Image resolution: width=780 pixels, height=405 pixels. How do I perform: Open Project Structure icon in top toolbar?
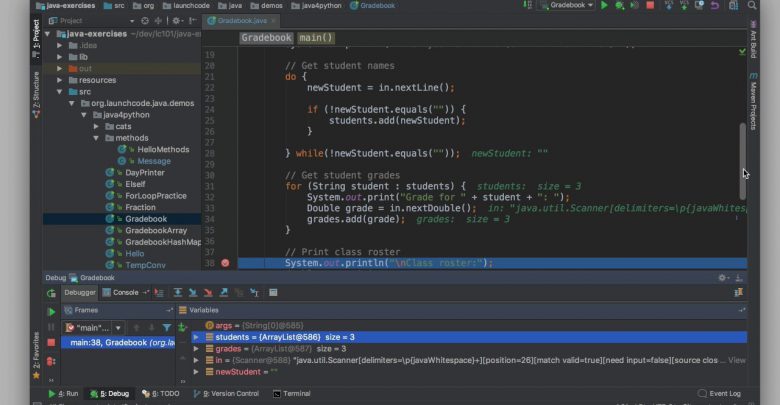pos(734,5)
